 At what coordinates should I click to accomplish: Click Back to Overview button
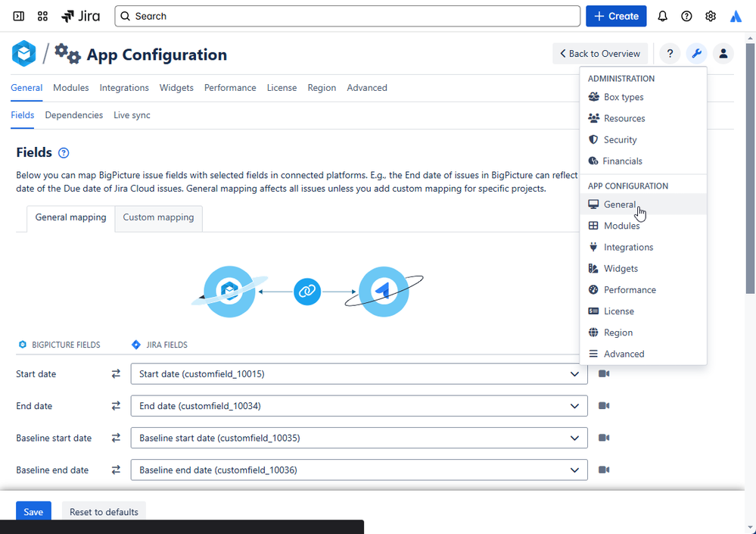(x=600, y=54)
